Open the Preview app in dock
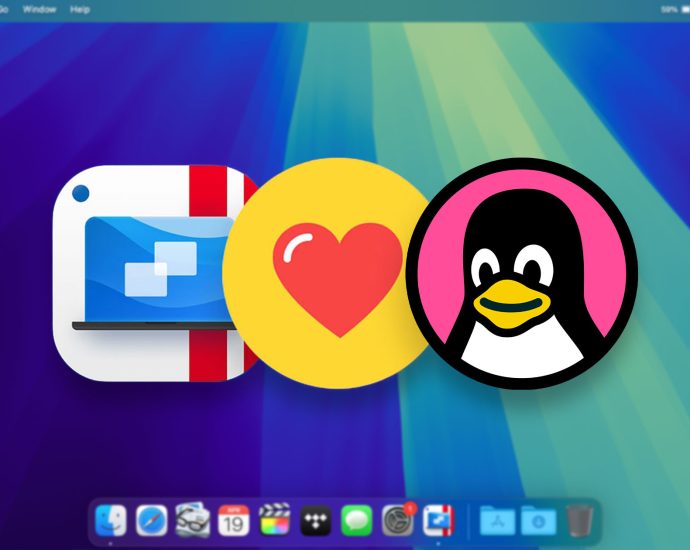 pos(192,520)
